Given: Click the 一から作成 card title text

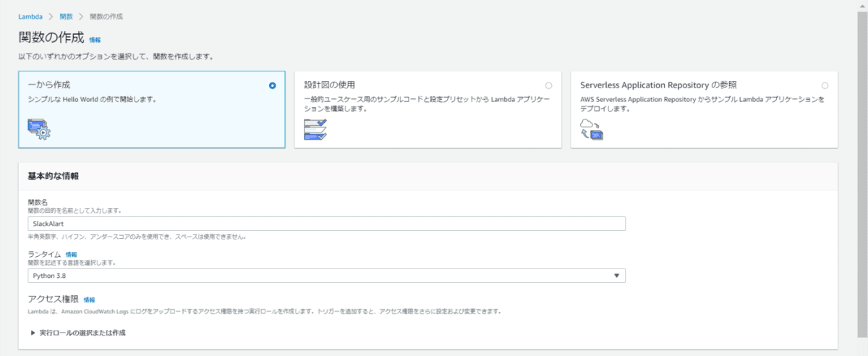Looking at the screenshot, I should click(49, 85).
